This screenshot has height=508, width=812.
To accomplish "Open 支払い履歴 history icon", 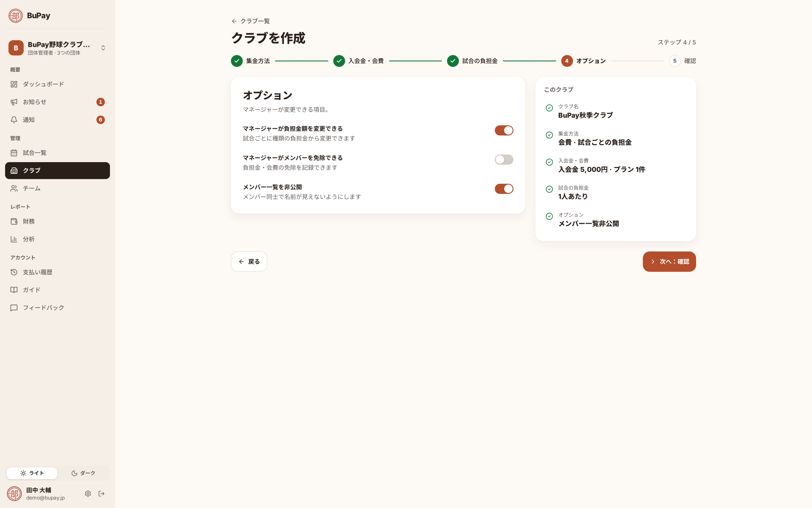I will pos(14,272).
